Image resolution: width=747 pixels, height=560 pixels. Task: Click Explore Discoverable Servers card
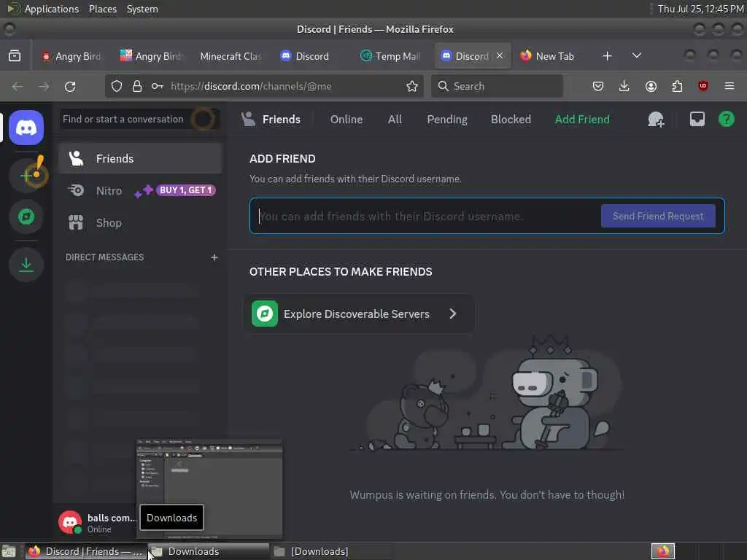(359, 314)
